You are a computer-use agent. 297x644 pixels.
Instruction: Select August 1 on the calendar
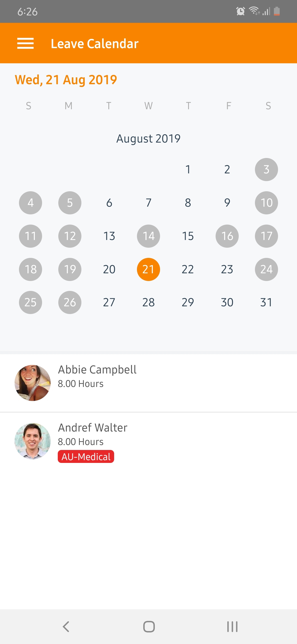click(x=188, y=170)
